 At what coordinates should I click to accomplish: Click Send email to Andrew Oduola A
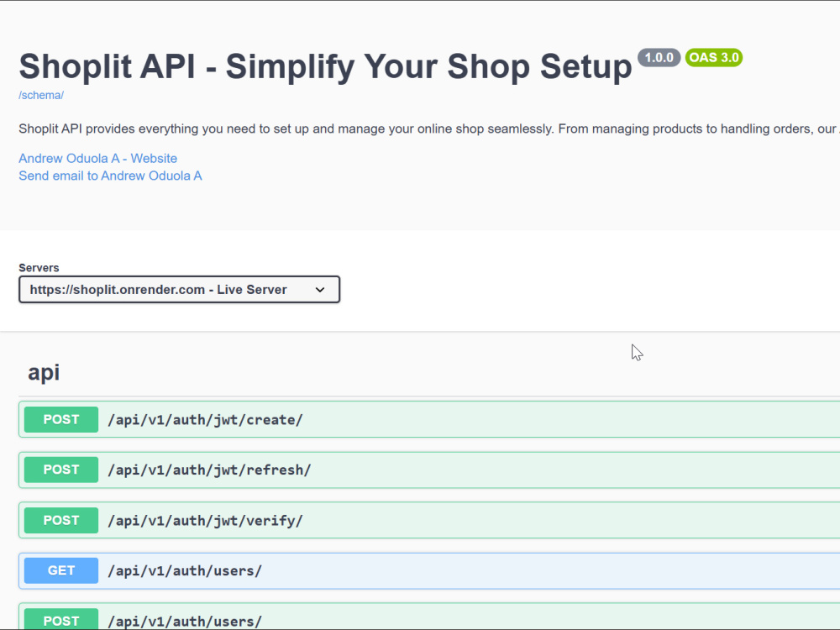coord(110,176)
